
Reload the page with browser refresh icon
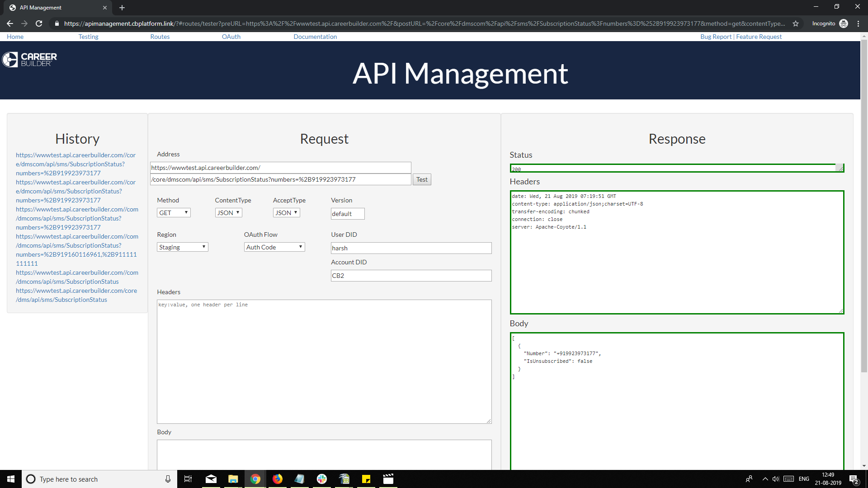coord(39,23)
